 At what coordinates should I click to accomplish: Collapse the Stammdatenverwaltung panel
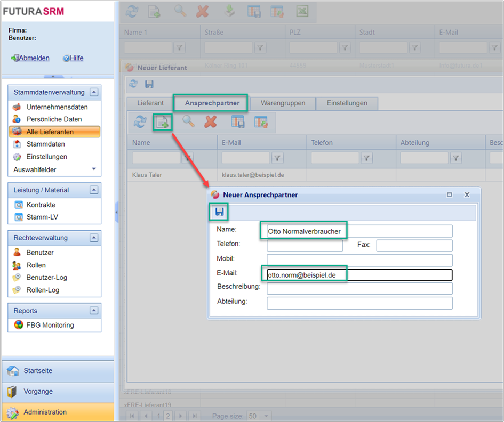tap(94, 92)
